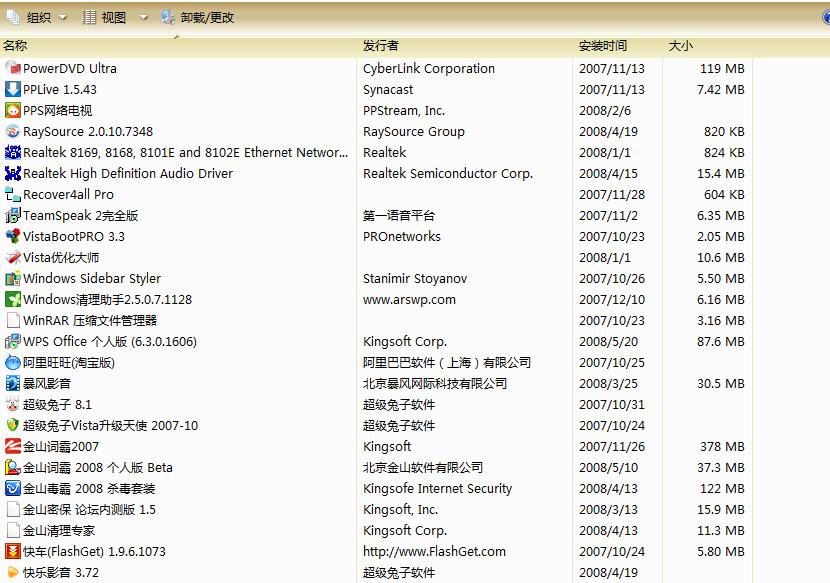Click the 金山毒霸 2008 杀毒套装 icon
The height and width of the screenshot is (583, 830).
13,488
